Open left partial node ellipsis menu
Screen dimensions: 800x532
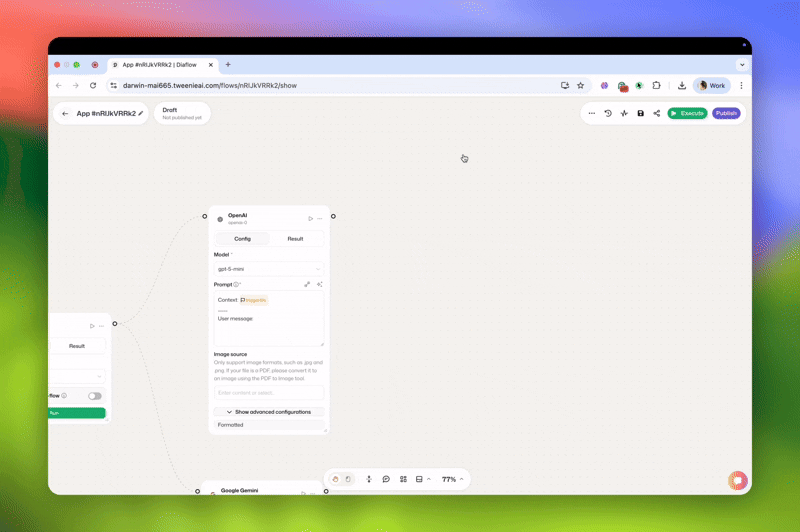tap(102, 326)
